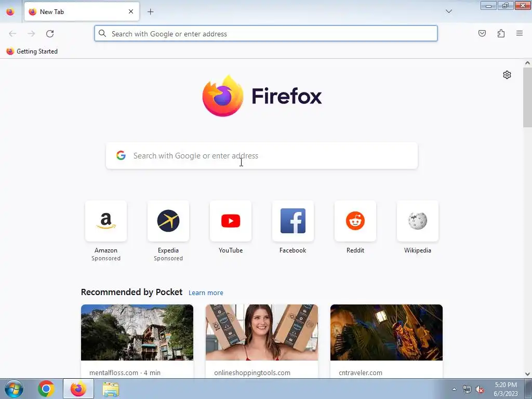Click the muted volume tray icon
532x399 pixels.
tap(480, 390)
